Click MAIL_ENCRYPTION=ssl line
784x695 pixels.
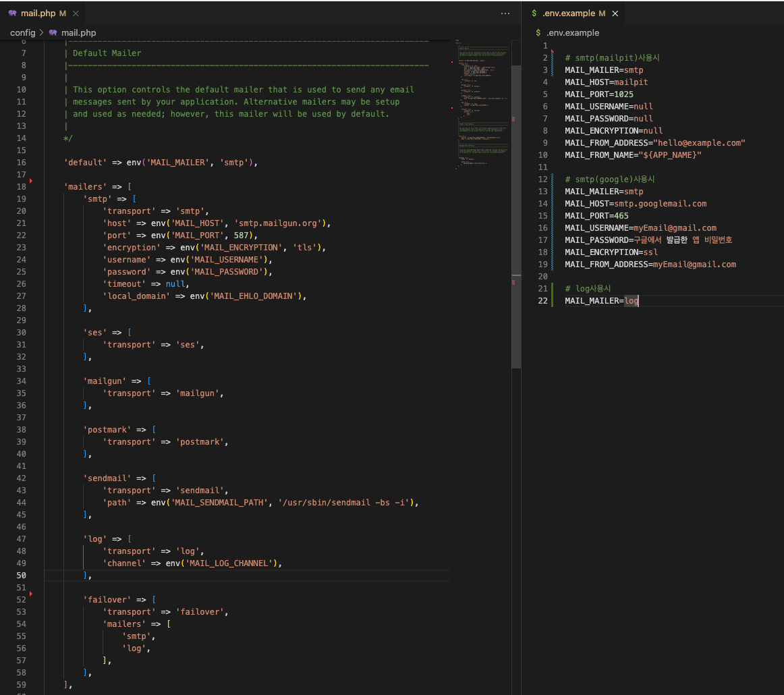(611, 252)
